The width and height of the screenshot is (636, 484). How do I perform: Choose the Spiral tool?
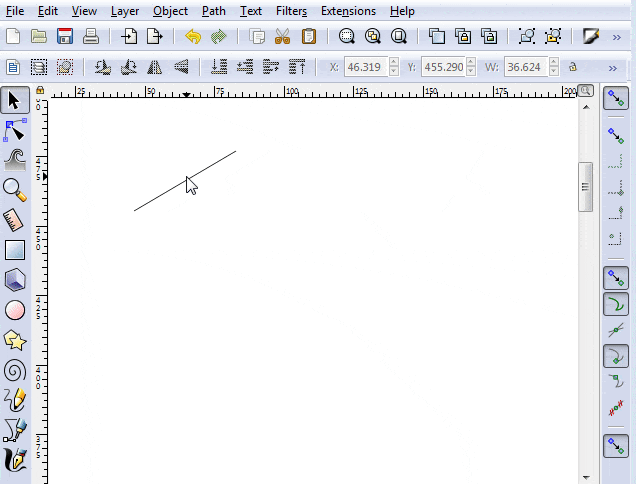point(15,371)
